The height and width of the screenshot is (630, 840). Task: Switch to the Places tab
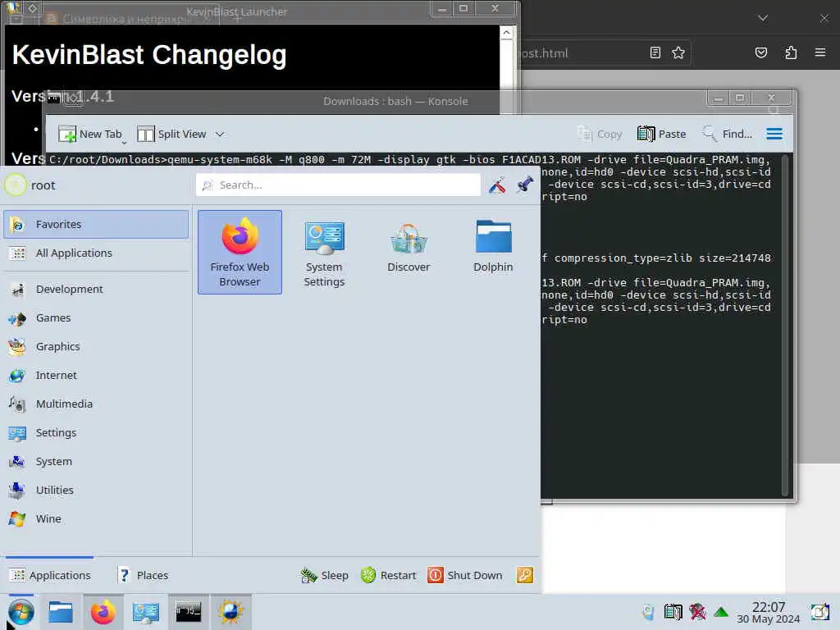pos(143,575)
